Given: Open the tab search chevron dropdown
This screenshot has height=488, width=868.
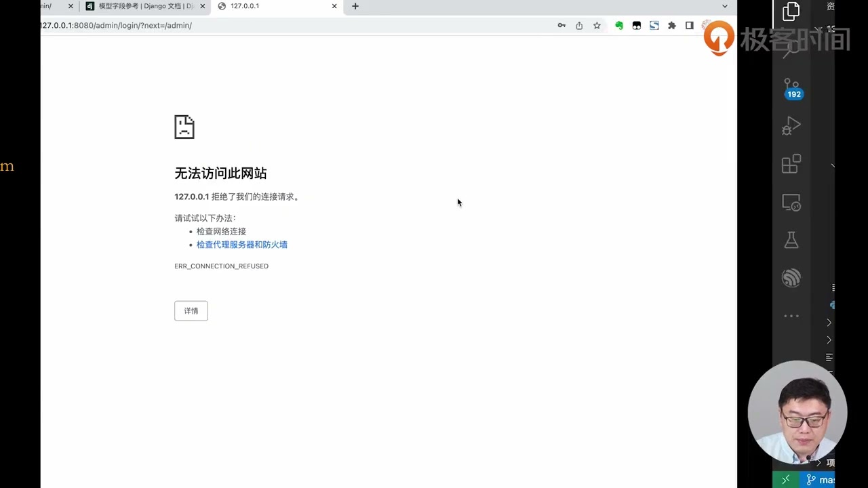Looking at the screenshot, I should pos(725,6).
